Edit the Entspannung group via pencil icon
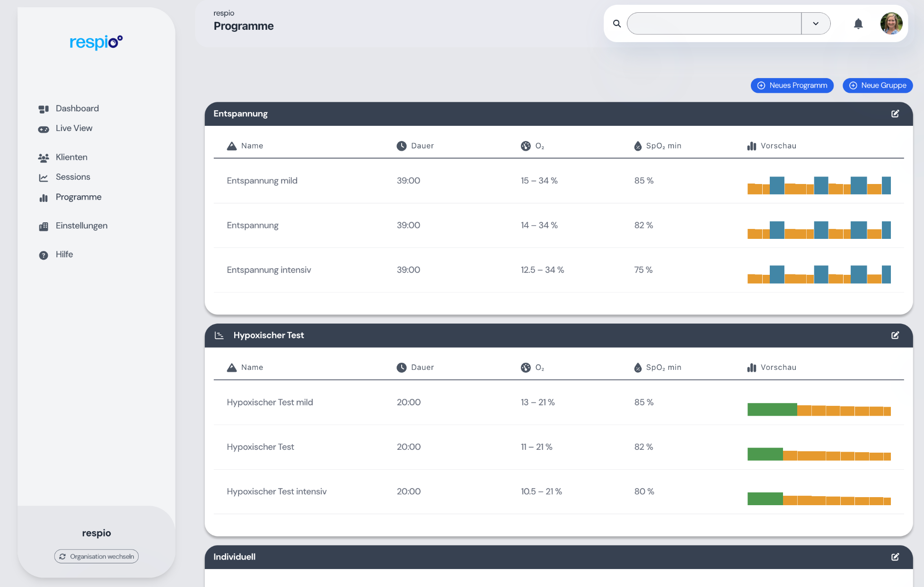The width and height of the screenshot is (924, 587). point(895,114)
